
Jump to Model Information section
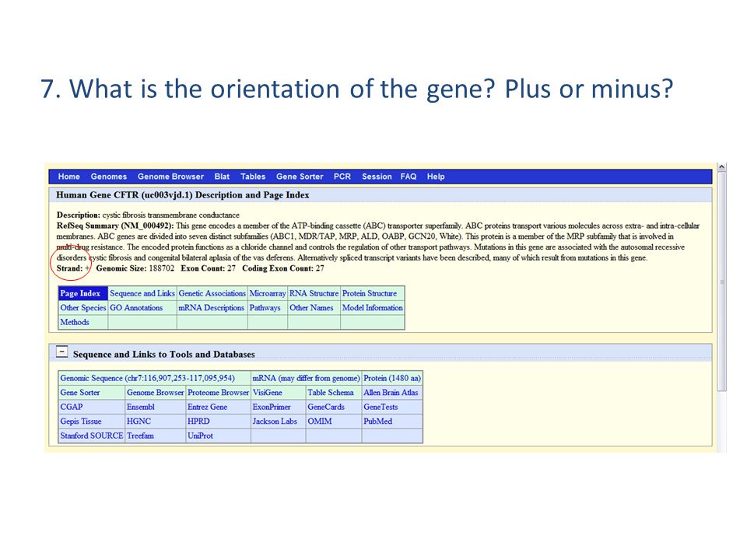(373, 308)
